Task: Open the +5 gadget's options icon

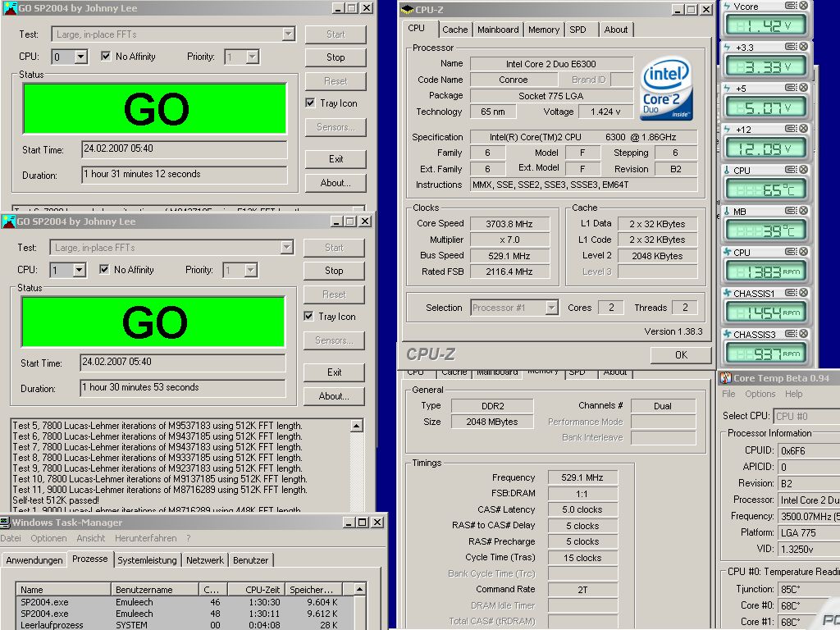Action: click(791, 88)
